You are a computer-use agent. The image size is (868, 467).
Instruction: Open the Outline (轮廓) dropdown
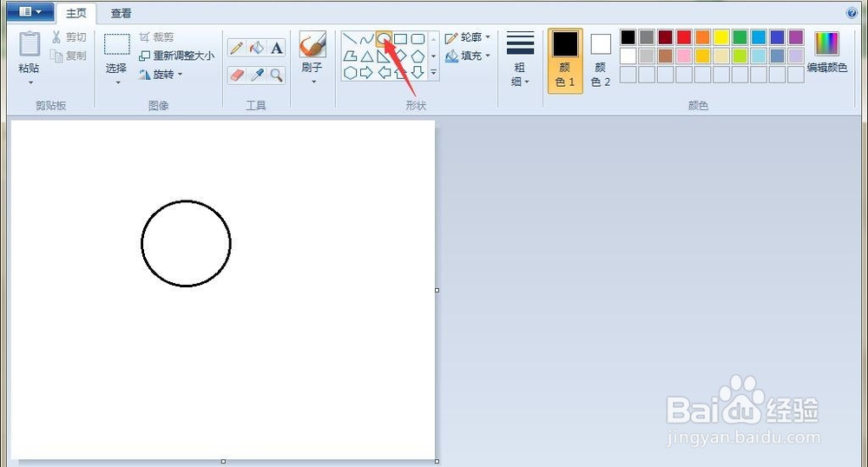468,37
